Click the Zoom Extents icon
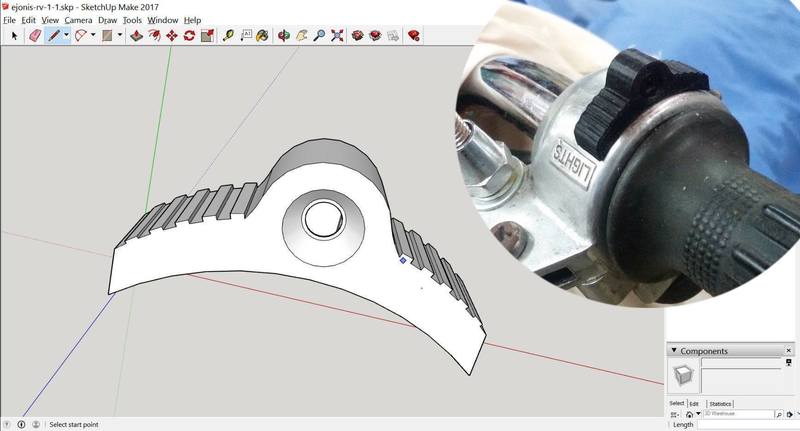Screen dimensions: 800x431 (x=337, y=35)
